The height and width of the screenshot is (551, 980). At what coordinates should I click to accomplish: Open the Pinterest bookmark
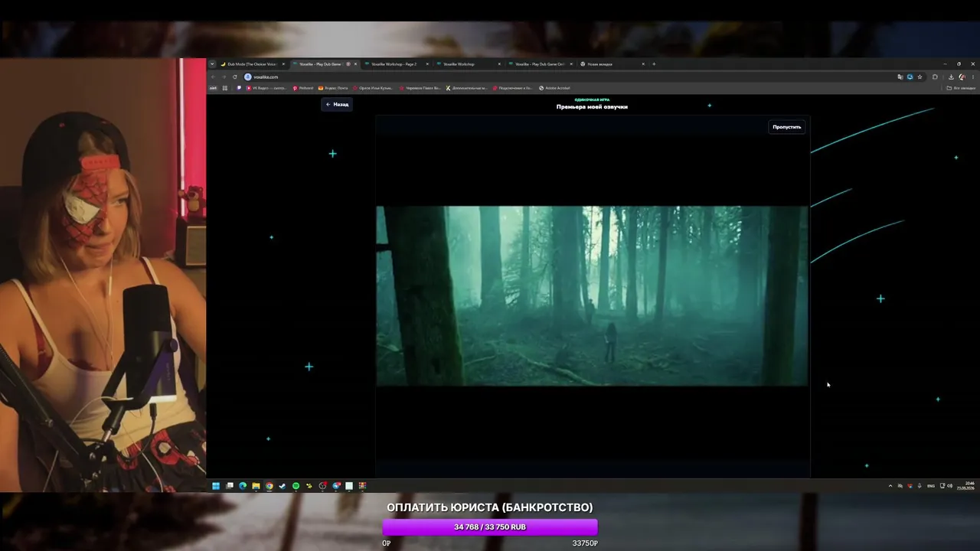(x=303, y=88)
